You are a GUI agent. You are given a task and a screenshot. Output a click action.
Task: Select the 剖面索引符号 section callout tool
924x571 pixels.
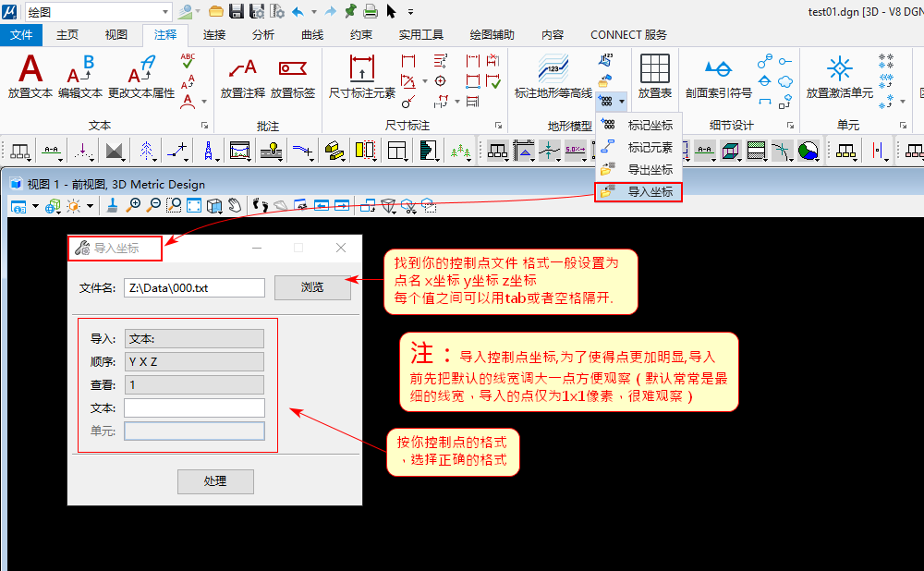718,76
